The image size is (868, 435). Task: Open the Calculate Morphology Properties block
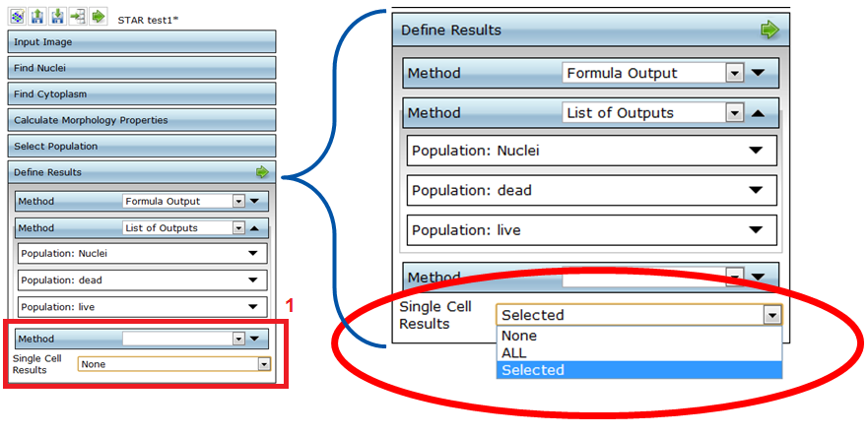click(141, 120)
